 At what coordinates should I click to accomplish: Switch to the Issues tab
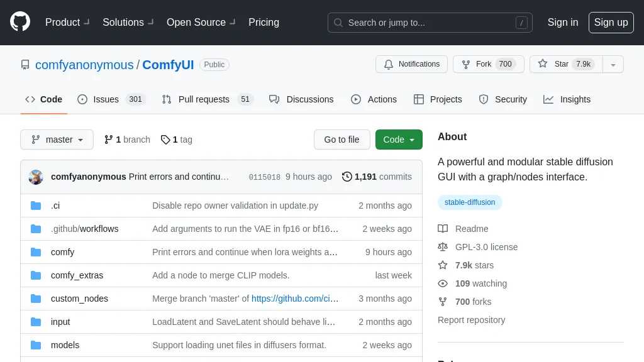coord(106,99)
